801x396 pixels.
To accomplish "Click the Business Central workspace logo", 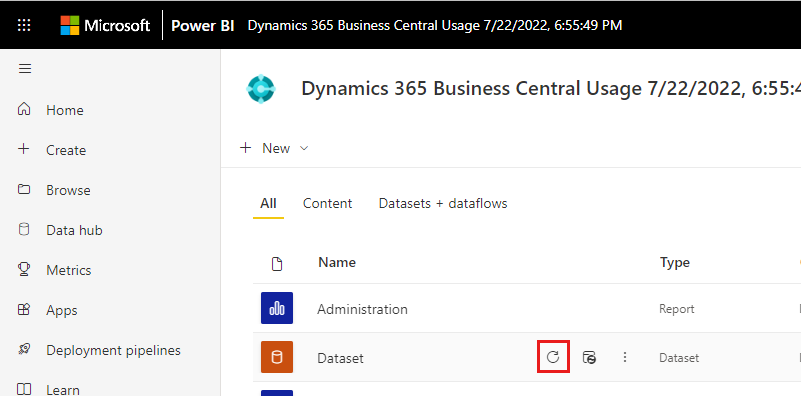I will coord(261,89).
